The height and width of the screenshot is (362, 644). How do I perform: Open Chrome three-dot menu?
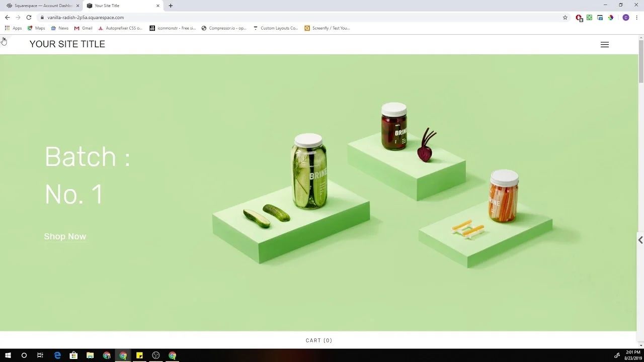point(636,18)
